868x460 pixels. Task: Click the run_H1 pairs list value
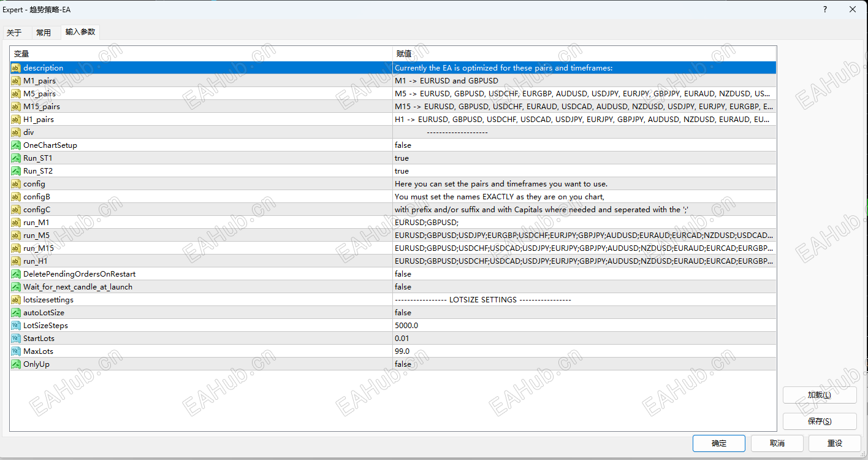point(584,261)
